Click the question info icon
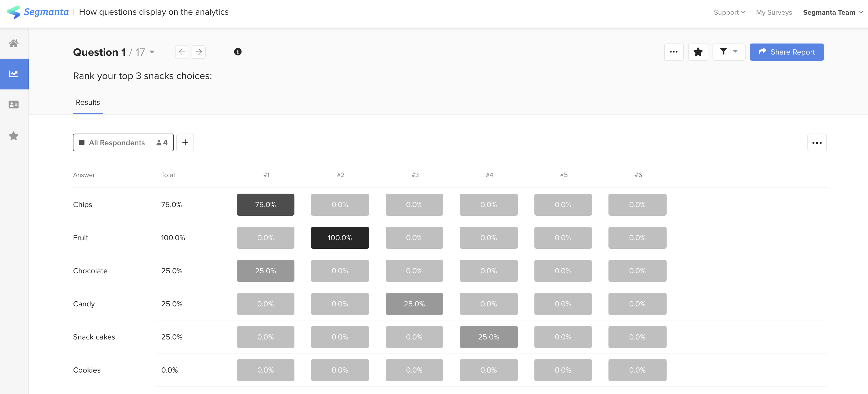The height and width of the screenshot is (394, 868). (238, 51)
